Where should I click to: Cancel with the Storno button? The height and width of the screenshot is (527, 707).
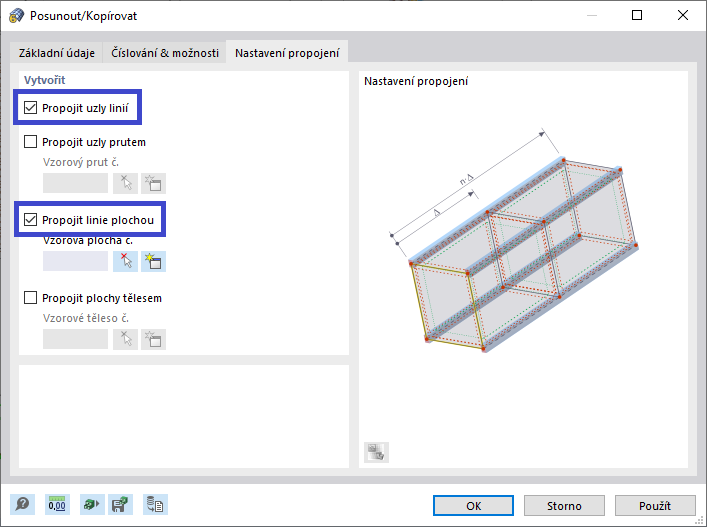[x=564, y=506]
